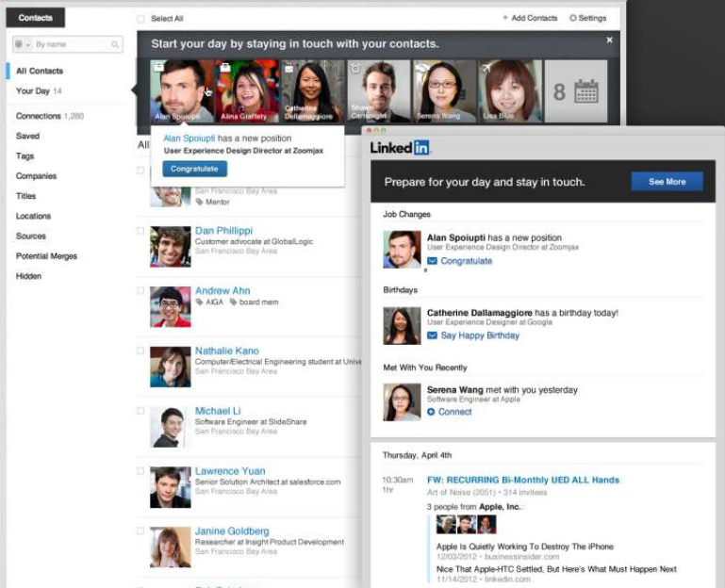This screenshot has width=725, height=588.
Task: Click Say Happy Birthday link
Action: tap(480, 335)
